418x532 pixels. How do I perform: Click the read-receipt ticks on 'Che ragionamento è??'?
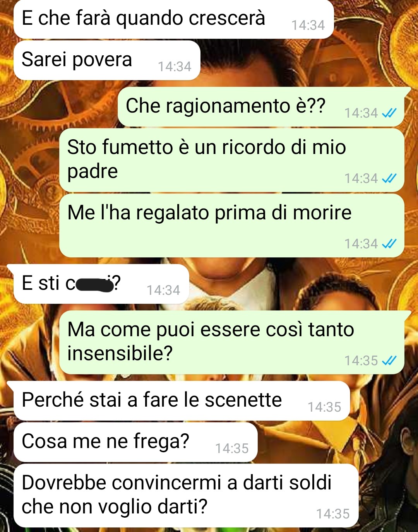[x=389, y=113]
